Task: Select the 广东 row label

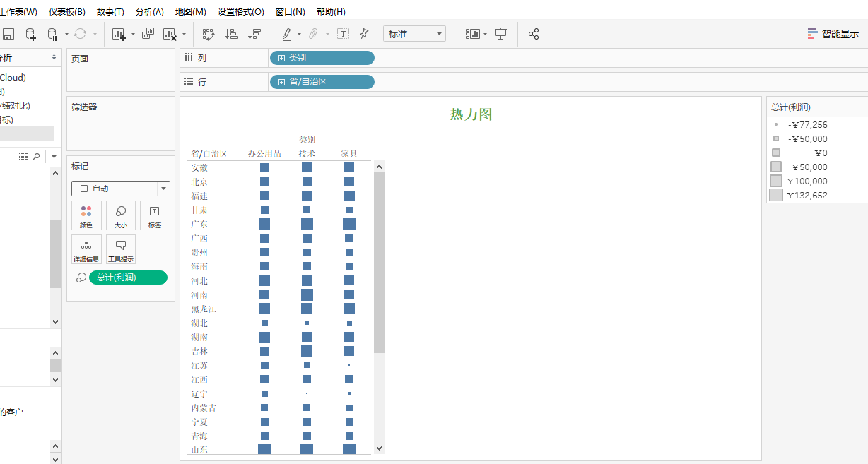Action: 199,224
